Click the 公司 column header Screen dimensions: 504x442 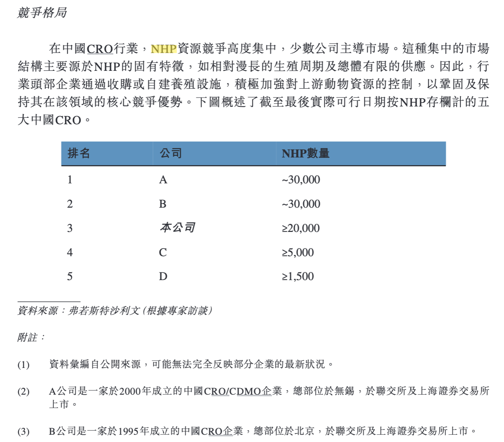point(171,153)
